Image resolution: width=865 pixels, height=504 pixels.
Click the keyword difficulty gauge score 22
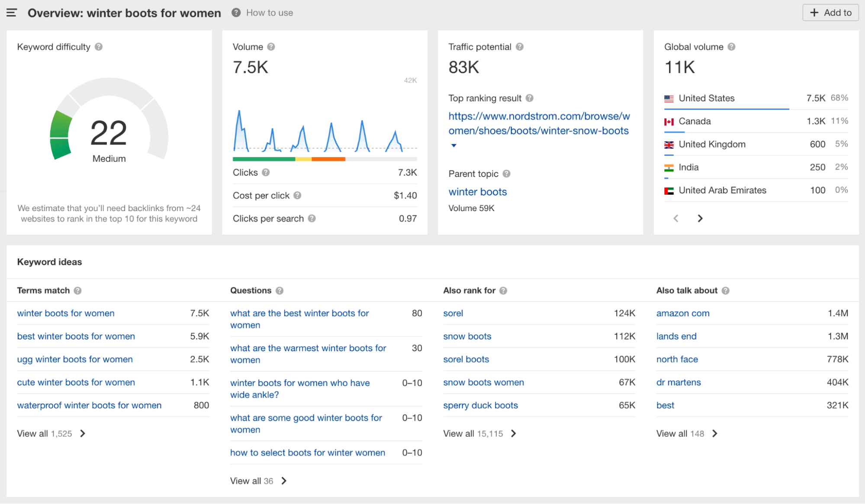(x=109, y=133)
